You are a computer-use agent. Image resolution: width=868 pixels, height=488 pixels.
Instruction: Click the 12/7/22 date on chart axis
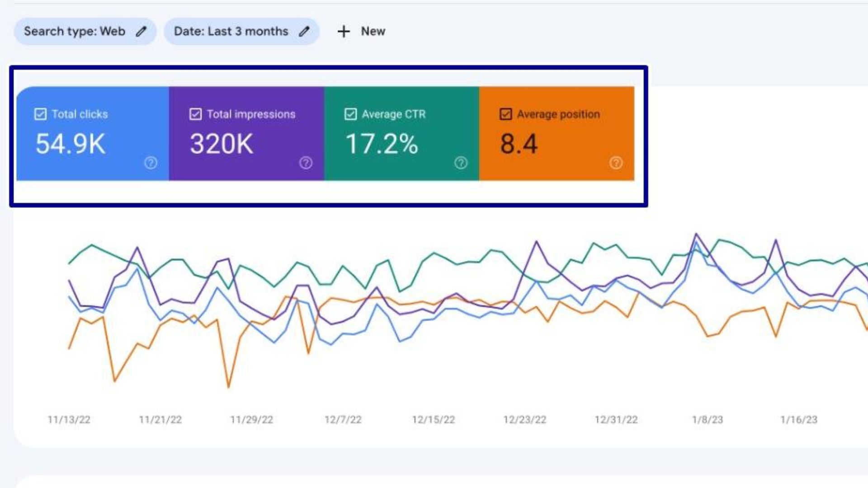[343, 420]
